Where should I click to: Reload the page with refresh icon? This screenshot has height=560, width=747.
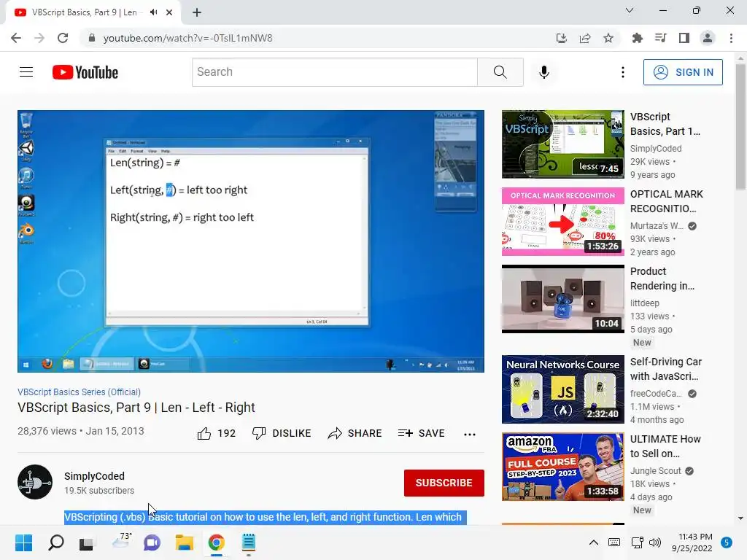[63, 38]
